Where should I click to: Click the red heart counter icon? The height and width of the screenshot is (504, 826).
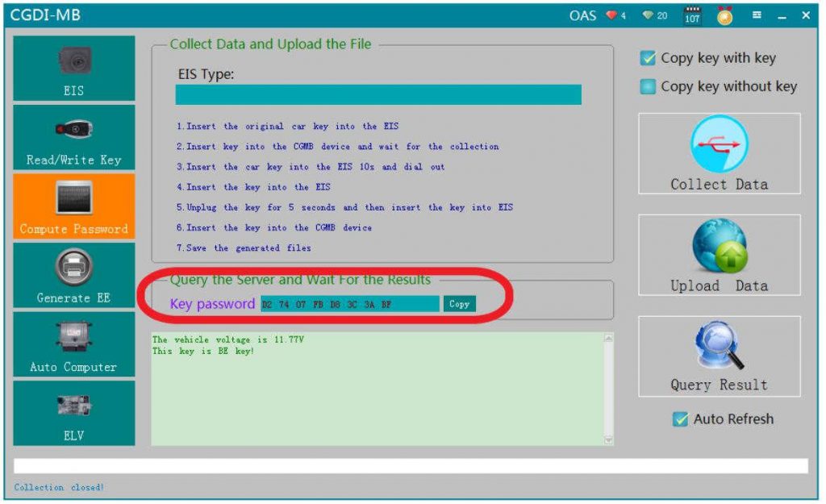tap(611, 15)
